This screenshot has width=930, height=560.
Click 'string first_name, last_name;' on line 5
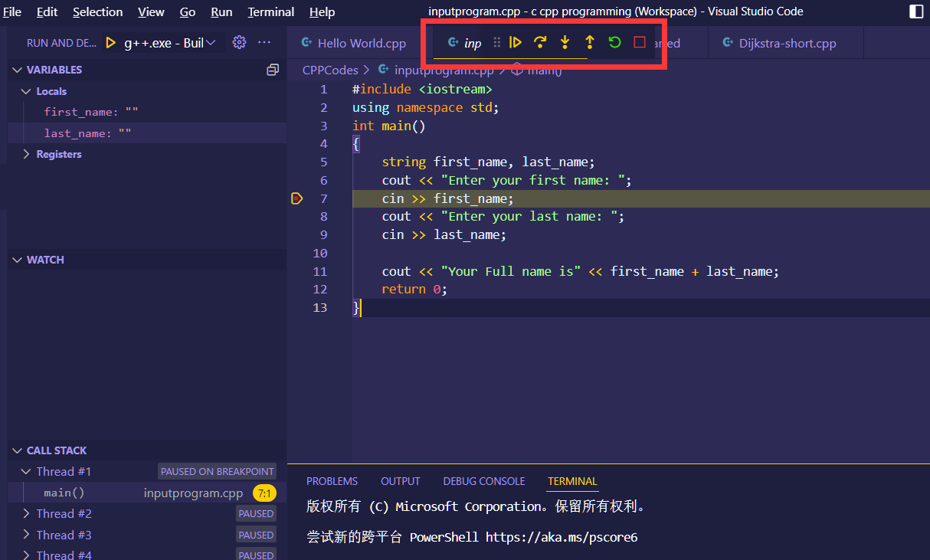(488, 162)
